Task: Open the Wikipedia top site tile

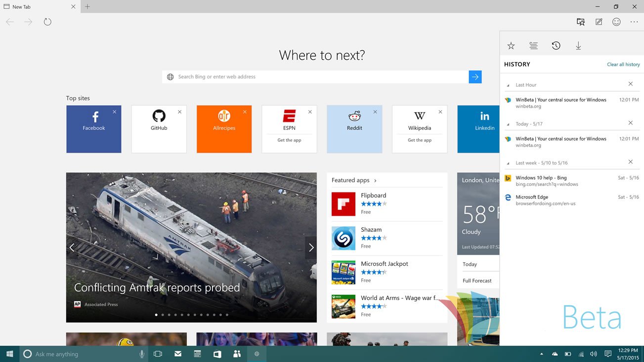Action: (420, 129)
